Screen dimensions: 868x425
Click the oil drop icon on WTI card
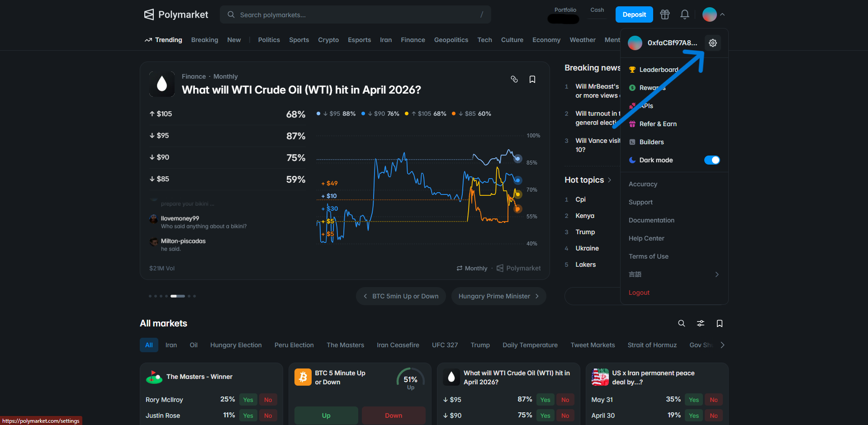click(451, 377)
